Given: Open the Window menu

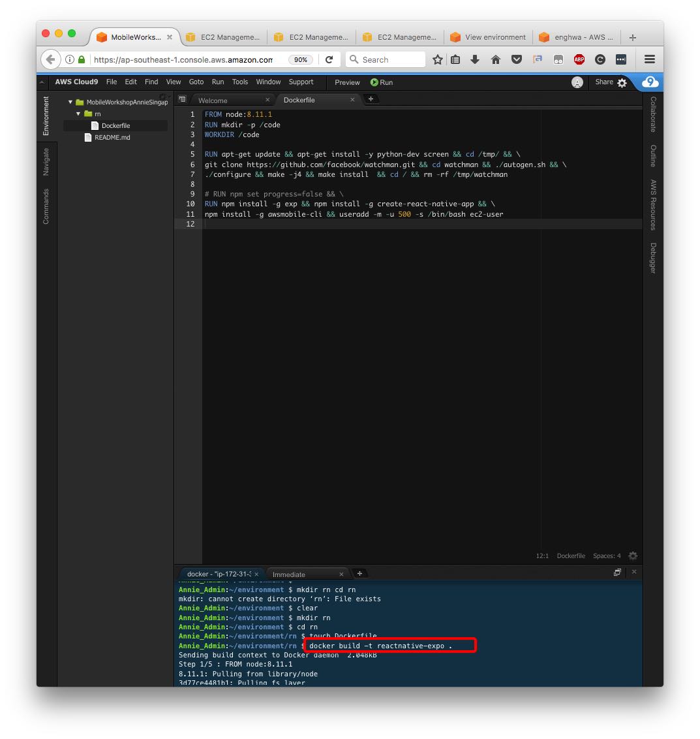Looking at the screenshot, I should coord(269,82).
